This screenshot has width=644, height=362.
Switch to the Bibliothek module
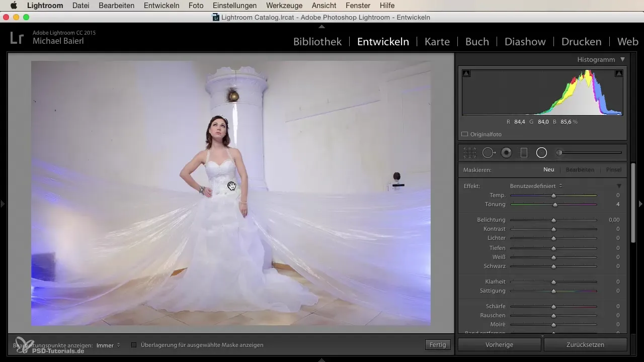(x=317, y=42)
